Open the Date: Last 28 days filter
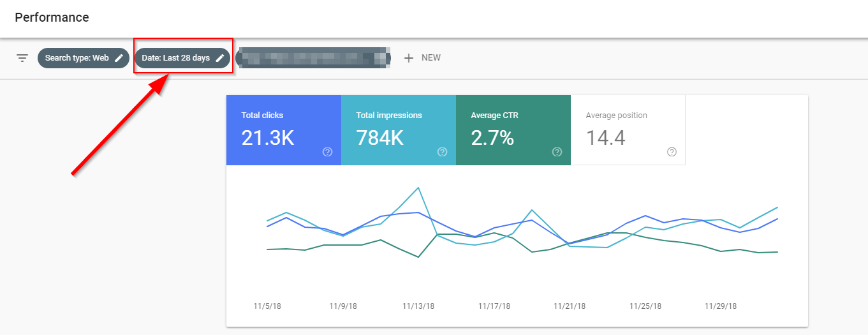 (175, 58)
